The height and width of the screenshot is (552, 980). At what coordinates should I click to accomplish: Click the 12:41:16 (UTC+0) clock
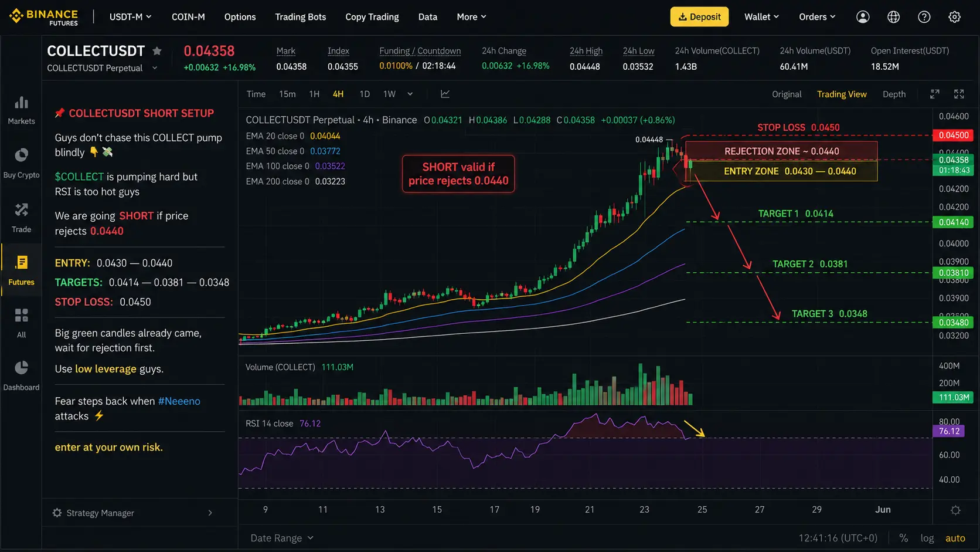[x=838, y=538]
